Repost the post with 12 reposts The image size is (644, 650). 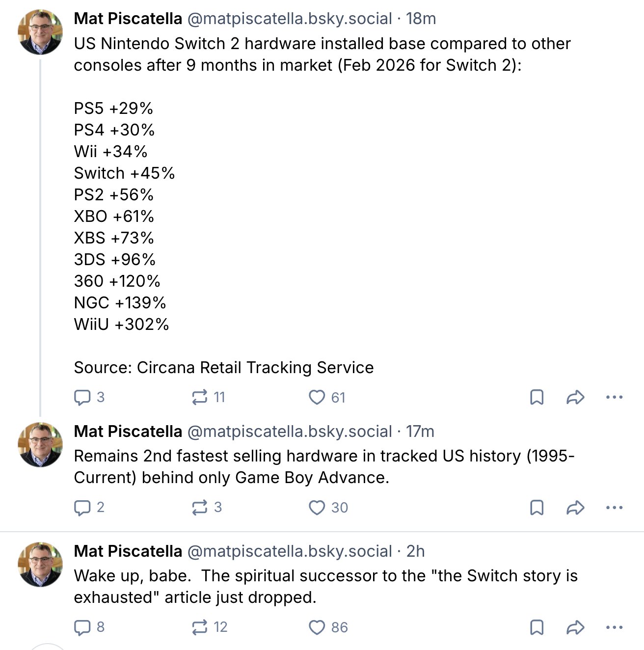point(210,627)
